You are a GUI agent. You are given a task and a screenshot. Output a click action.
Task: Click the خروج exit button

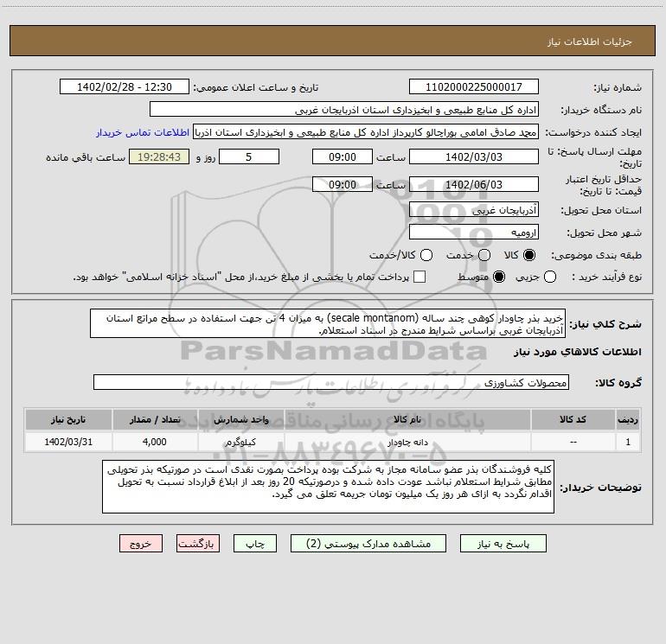click(x=141, y=544)
